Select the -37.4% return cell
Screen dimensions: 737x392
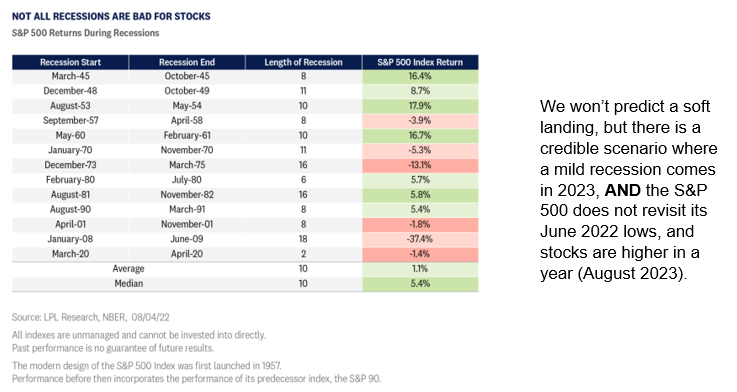[x=420, y=239]
